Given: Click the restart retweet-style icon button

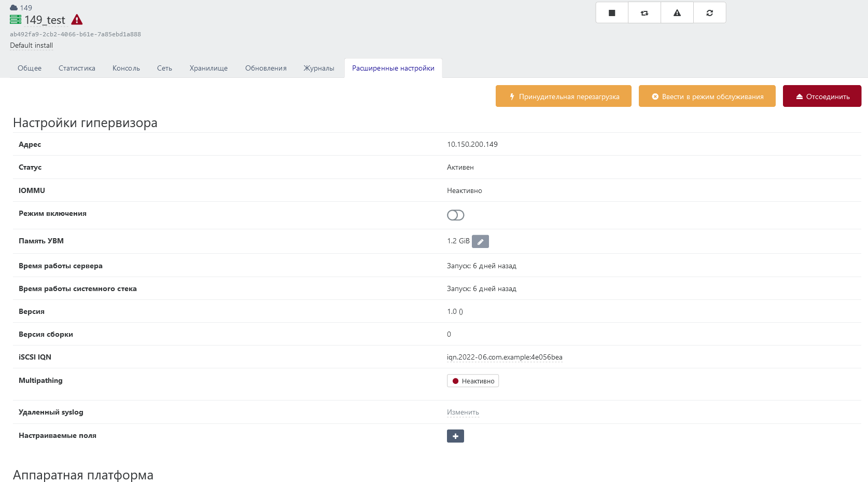Looking at the screenshot, I should (645, 13).
